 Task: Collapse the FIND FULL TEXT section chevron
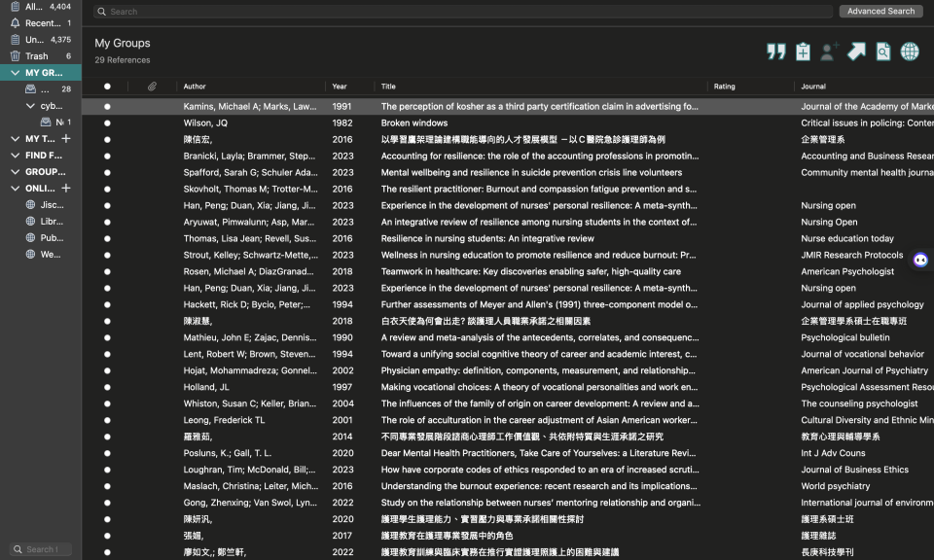point(15,156)
